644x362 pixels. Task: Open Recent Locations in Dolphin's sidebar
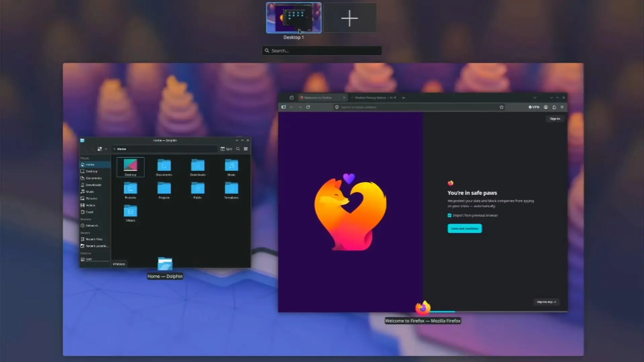point(95,246)
